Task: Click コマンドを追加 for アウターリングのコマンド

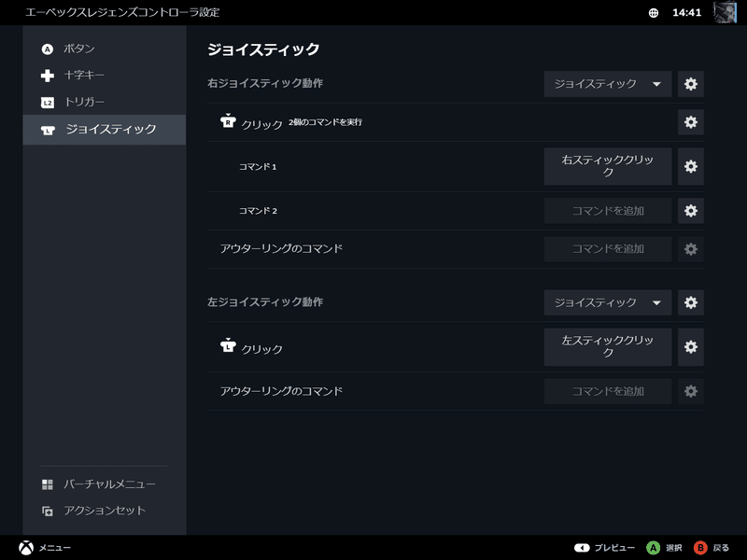Action: (607, 248)
